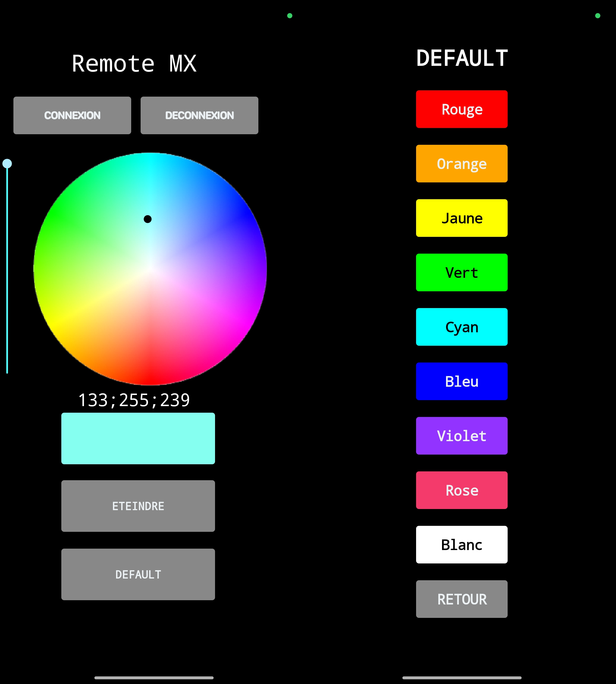Screen dimensions: 616x684
Task: Select the Orange color preset
Action: pos(461,163)
